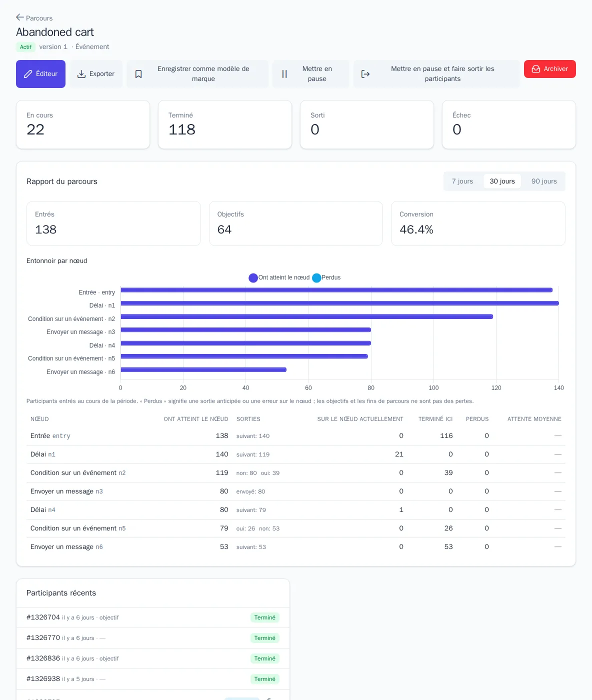The image size is (592, 700).
Task: Click the 'SUR LE NŒUD ACTUELLEMENT' column header
Action: click(360, 419)
